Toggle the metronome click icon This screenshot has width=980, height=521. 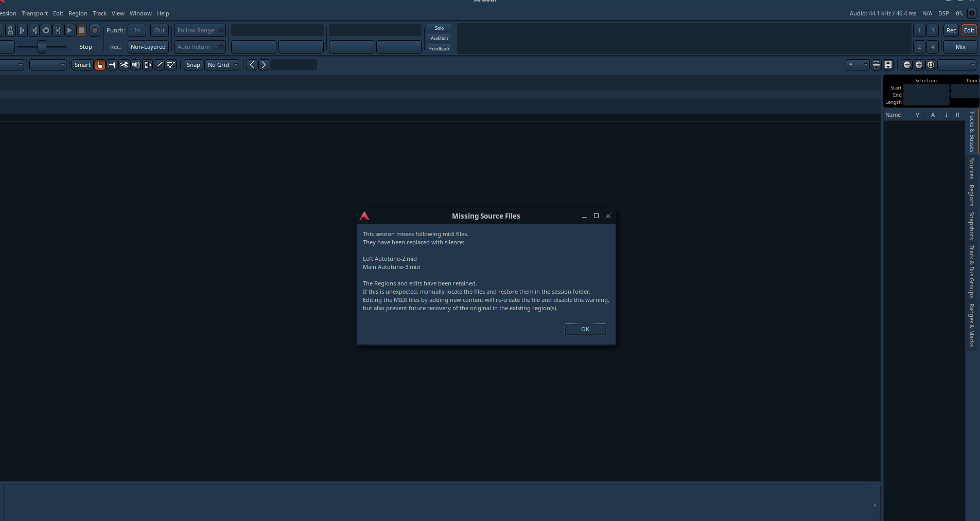[10, 30]
